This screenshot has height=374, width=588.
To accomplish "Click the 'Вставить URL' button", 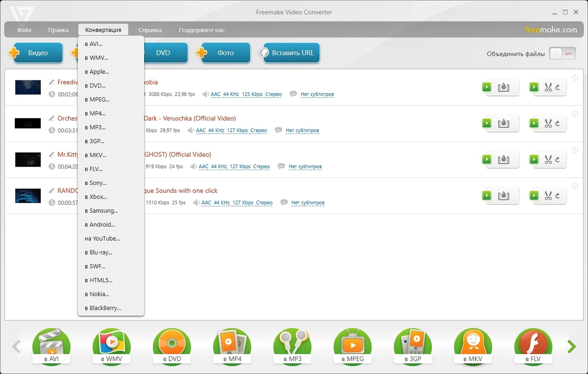I will click(290, 53).
